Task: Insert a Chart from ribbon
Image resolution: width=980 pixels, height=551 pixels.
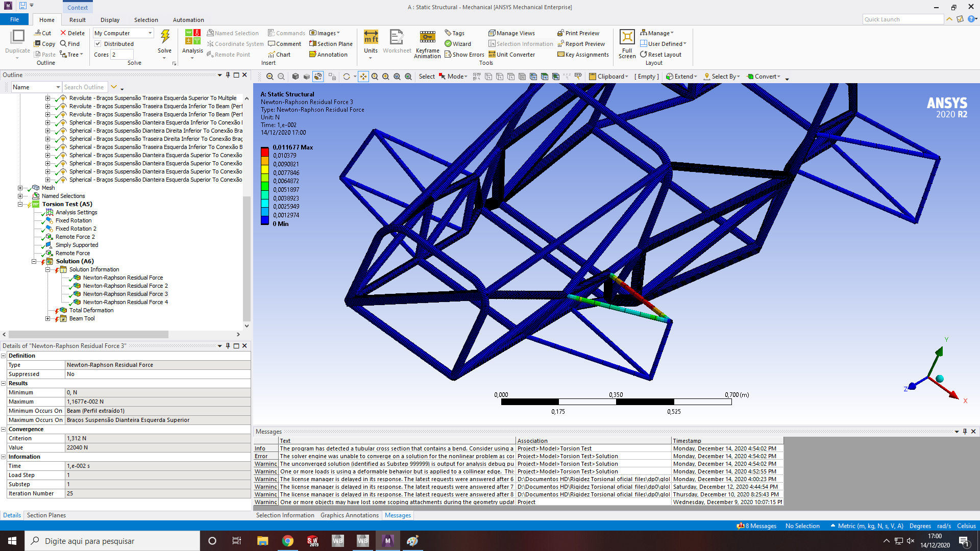Action: click(279, 55)
